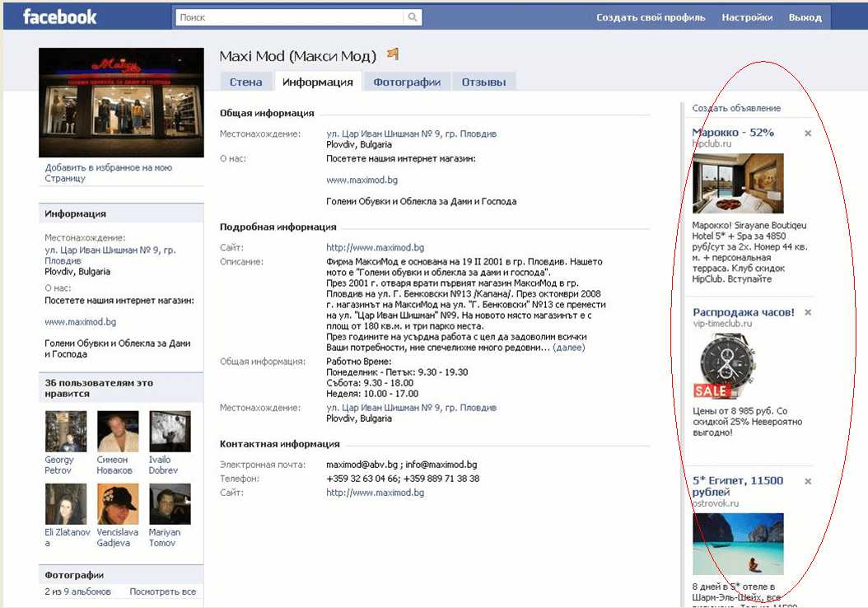This screenshot has width=868, height=608.
Task: Open www.maximod.bg link in left sidebar
Action: coord(80,322)
